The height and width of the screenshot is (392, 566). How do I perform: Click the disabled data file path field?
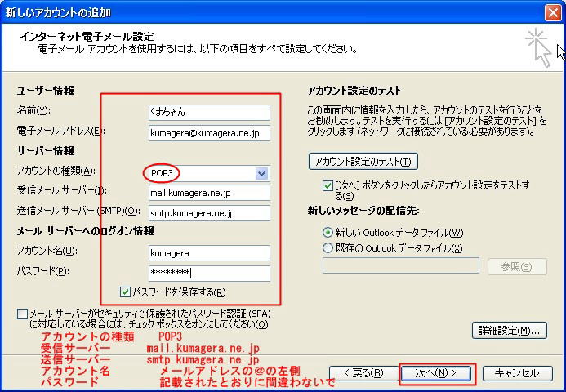(x=401, y=266)
